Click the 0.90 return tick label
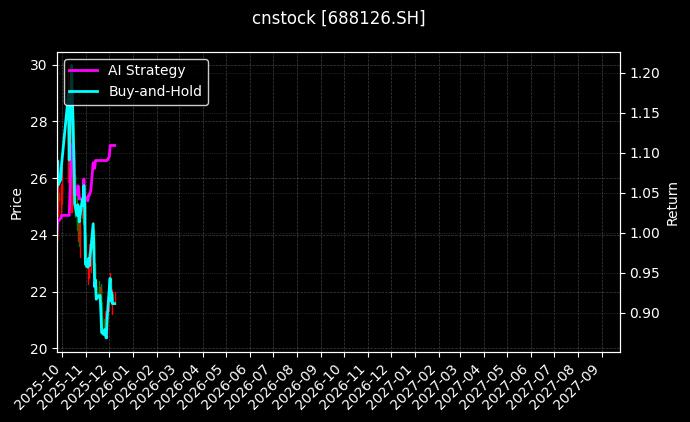The width and height of the screenshot is (690, 422). pos(645,313)
